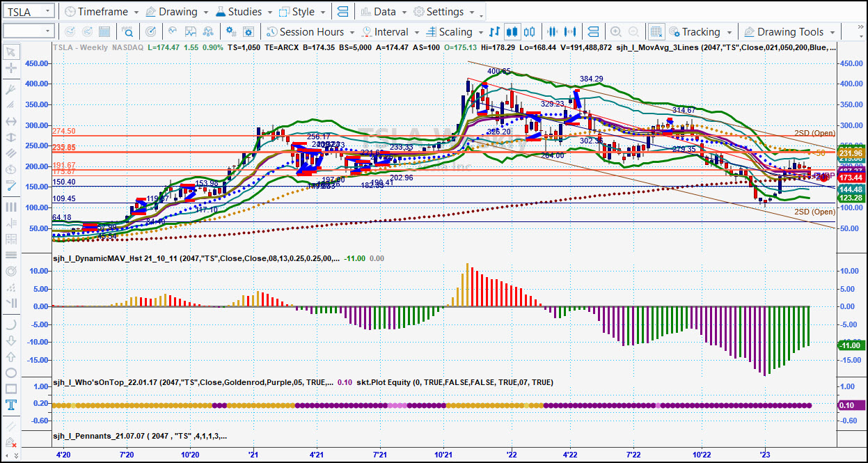Click the zoom in magnifier
The width and height of the screenshot is (868, 463).
click(616, 31)
